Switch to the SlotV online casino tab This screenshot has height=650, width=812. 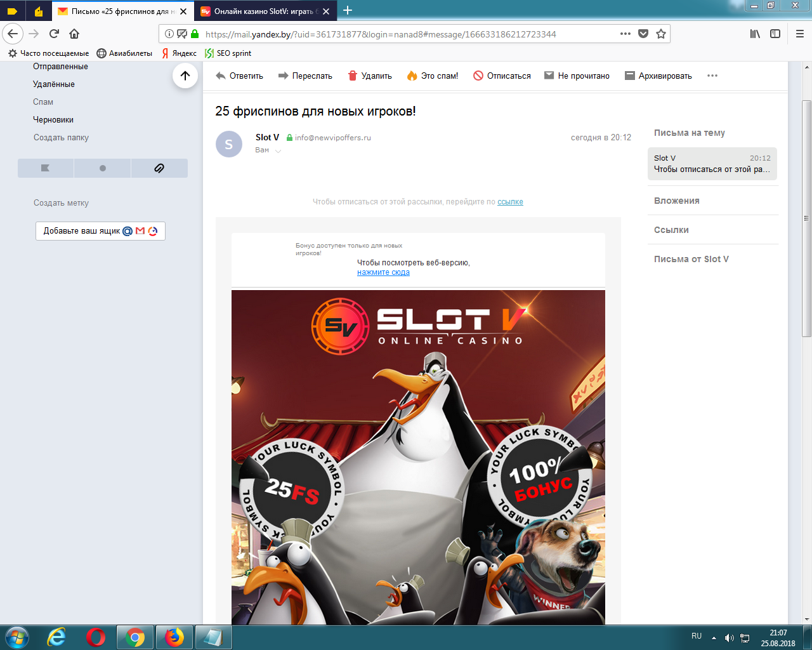click(x=266, y=11)
